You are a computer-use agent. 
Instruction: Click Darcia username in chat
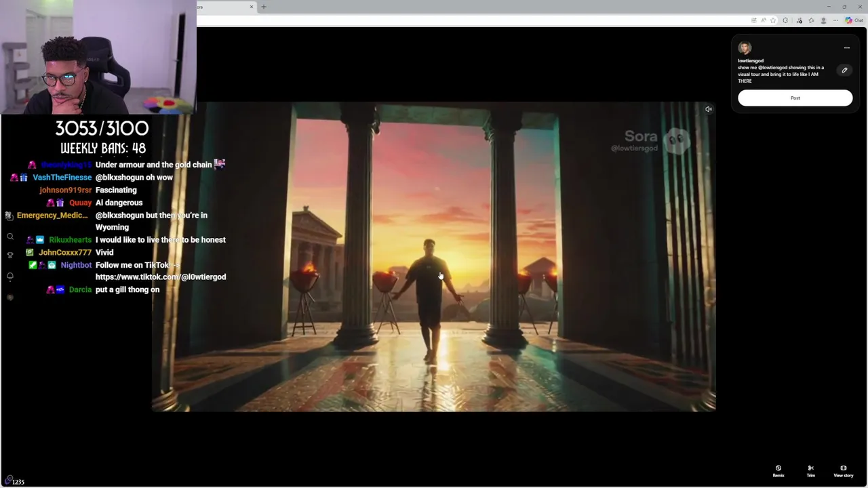point(80,290)
